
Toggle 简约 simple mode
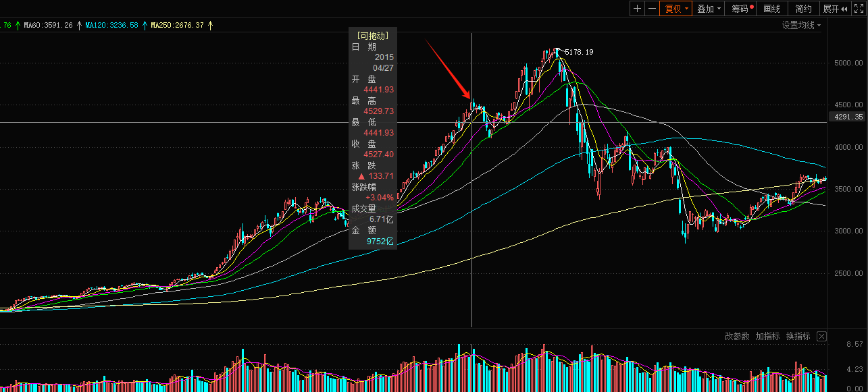(803, 9)
